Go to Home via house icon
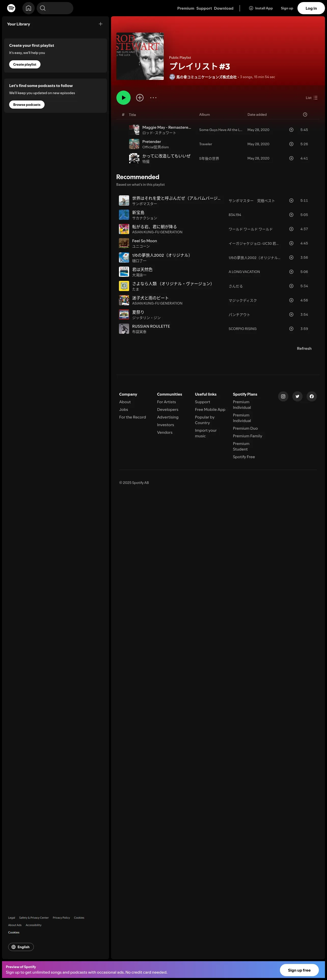The image size is (327, 980). click(x=29, y=8)
